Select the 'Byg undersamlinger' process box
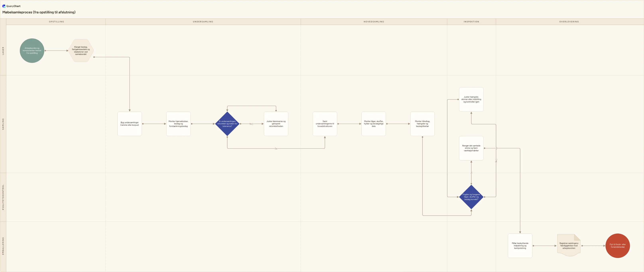Viewport: 644px width, 272px height. coord(130,124)
